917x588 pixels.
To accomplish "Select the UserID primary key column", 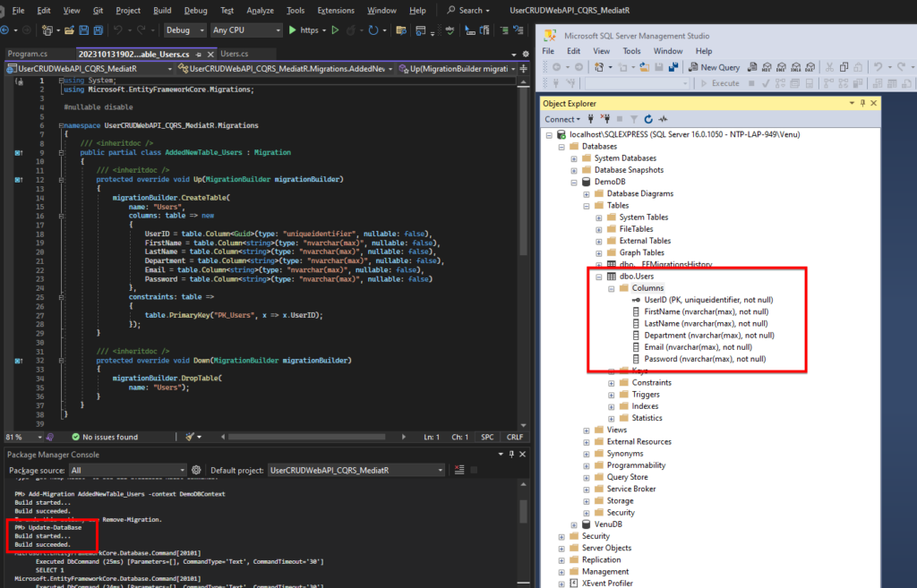I will pyautogui.click(x=708, y=300).
